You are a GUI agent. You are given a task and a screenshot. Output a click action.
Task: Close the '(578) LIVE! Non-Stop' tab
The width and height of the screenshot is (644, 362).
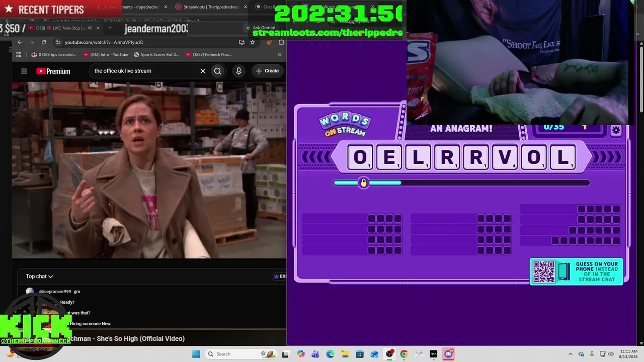click(98, 28)
